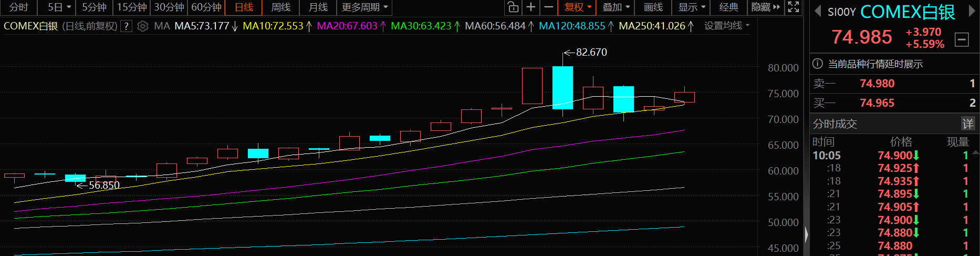Screen dimensions: 980x256
Task: Open the 更多周期 dropdown
Action: click(364, 7)
